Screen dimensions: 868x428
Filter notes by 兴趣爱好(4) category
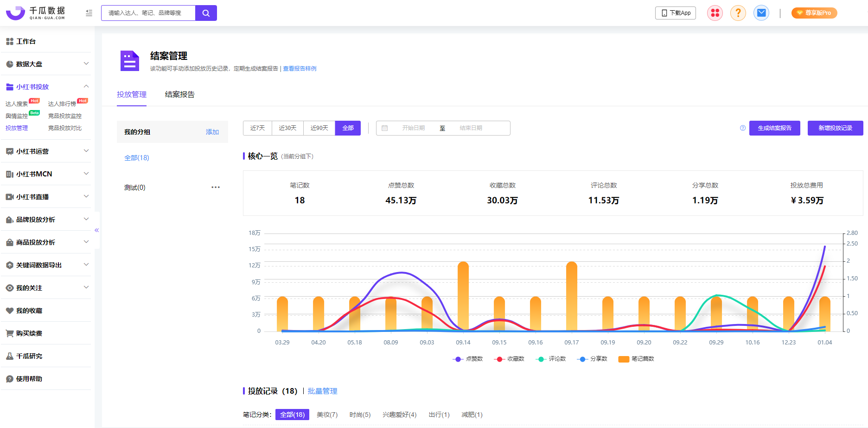click(400, 415)
